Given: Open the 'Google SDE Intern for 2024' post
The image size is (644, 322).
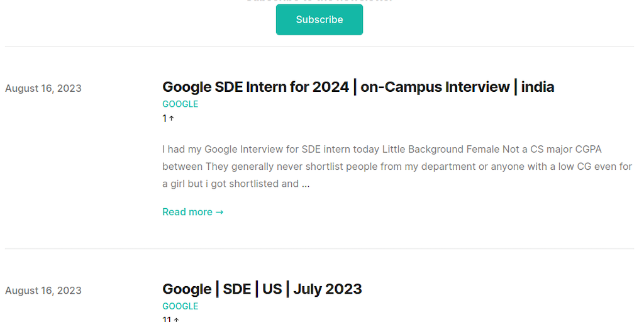Looking at the screenshot, I should [358, 87].
